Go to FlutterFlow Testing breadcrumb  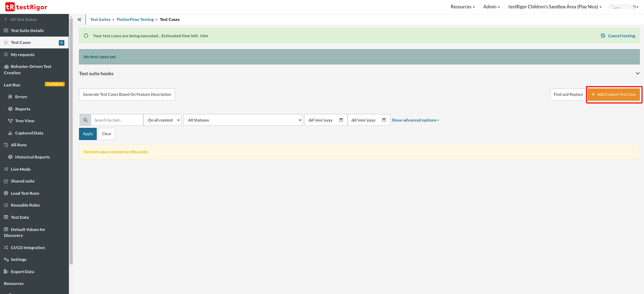click(135, 20)
